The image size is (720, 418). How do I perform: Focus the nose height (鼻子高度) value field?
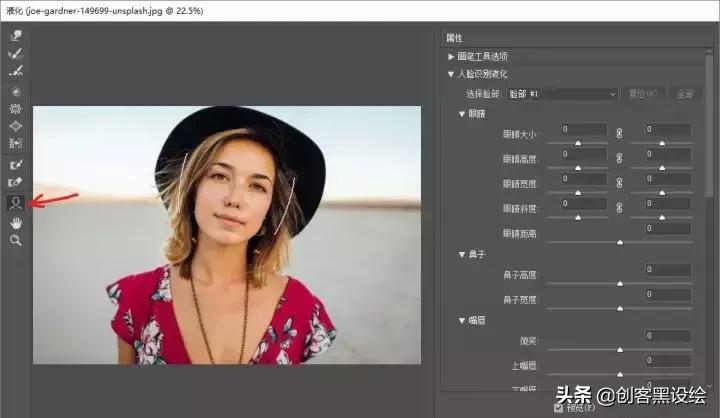coord(668,270)
